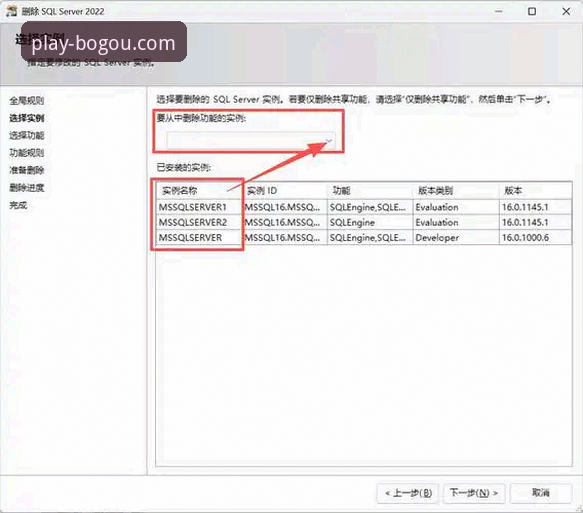Open the instance selection dropdown
Image resolution: width=583 pixels, height=513 pixels.
[x=251, y=141]
